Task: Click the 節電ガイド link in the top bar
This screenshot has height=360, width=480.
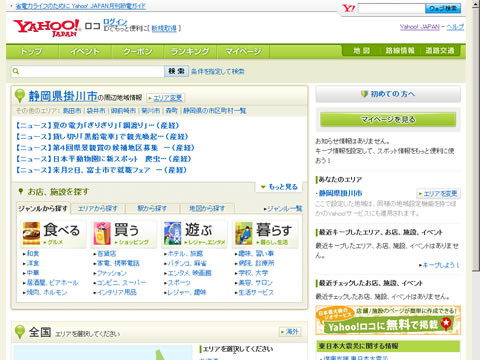Action: pos(81,6)
